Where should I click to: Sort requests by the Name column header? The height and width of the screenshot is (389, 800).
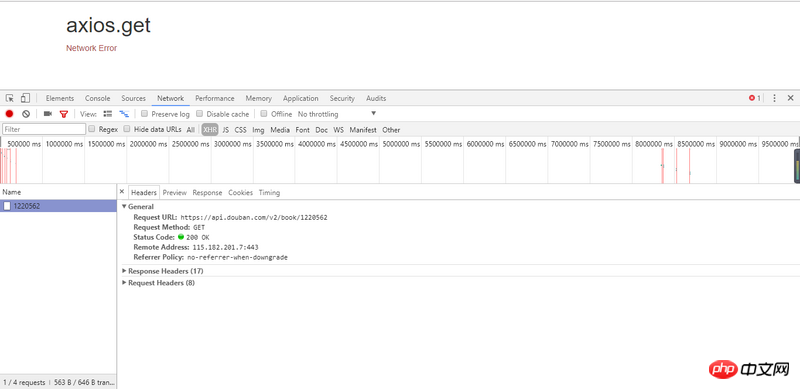coord(58,192)
